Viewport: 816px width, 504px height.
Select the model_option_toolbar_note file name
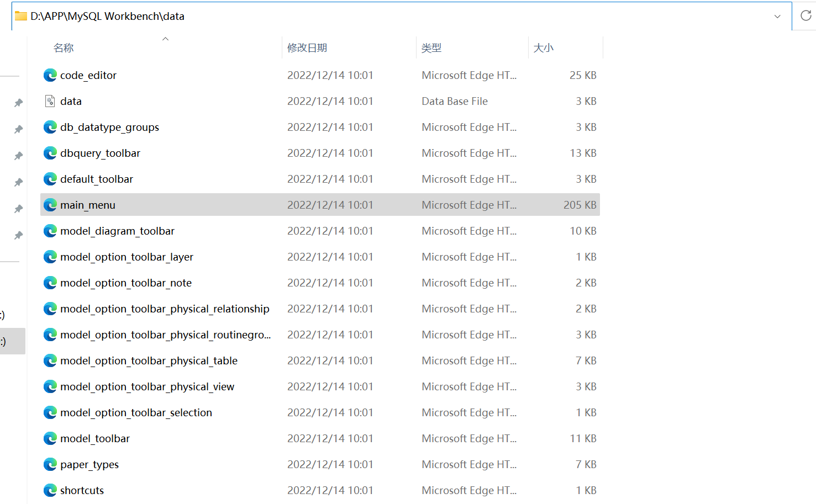126,283
